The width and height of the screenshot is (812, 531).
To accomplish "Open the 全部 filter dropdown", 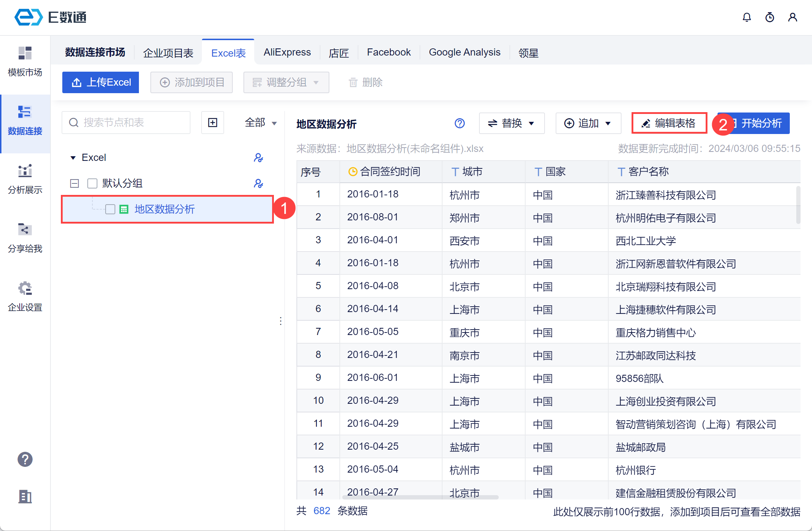I will coord(261,123).
